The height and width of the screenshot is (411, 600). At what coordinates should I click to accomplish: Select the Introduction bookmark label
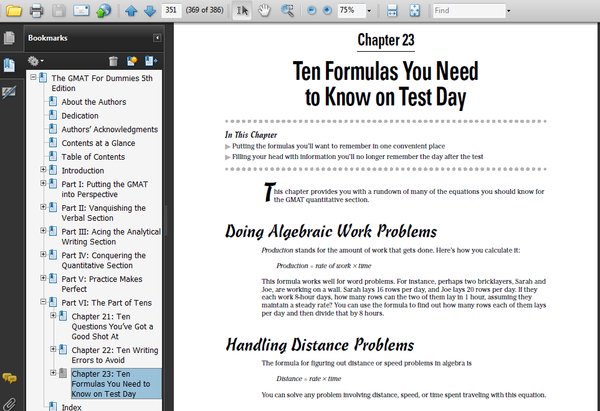click(x=83, y=171)
